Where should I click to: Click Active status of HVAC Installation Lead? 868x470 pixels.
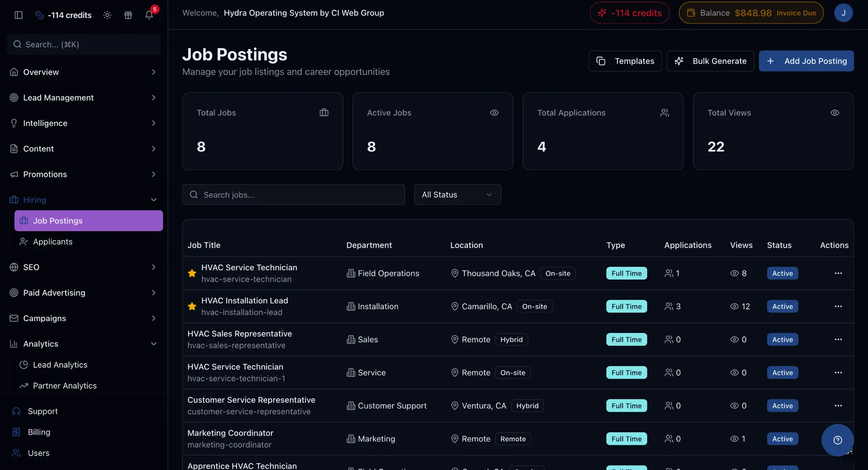point(782,306)
